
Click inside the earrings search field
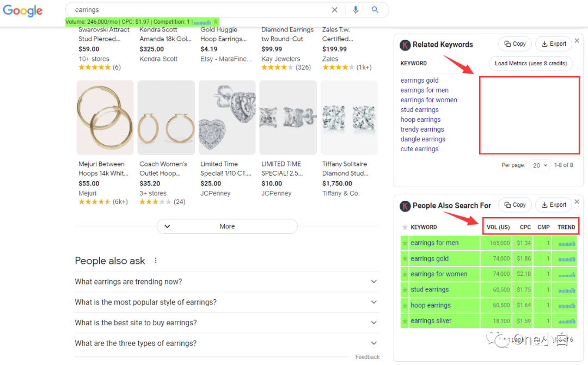[199, 10]
